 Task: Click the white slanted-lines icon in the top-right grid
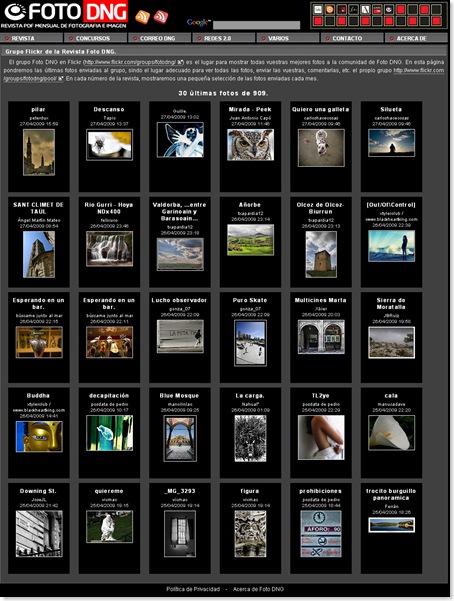pos(365,10)
